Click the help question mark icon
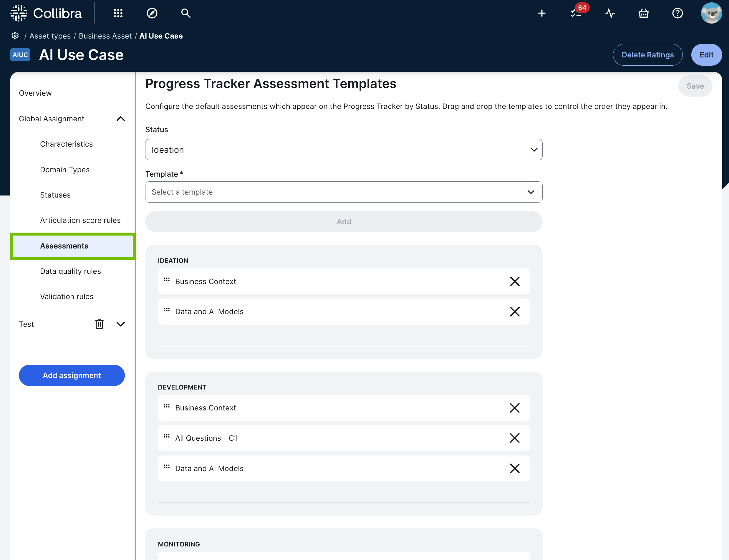 tap(677, 13)
